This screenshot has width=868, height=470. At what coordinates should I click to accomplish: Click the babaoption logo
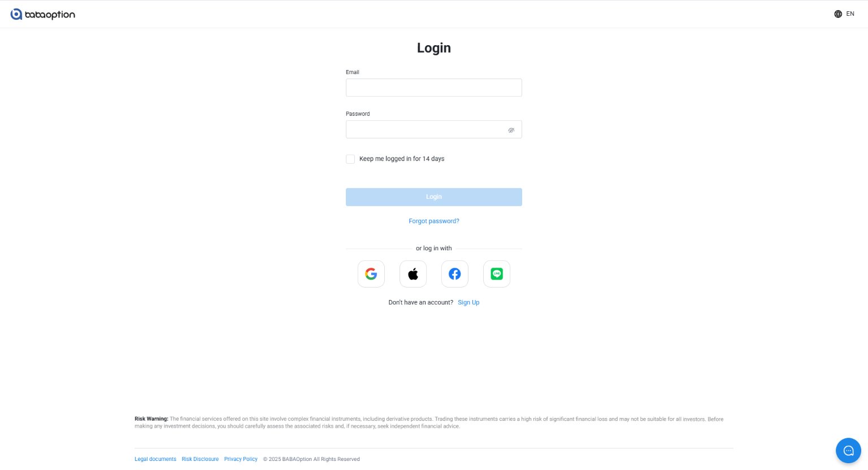[x=43, y=14]
